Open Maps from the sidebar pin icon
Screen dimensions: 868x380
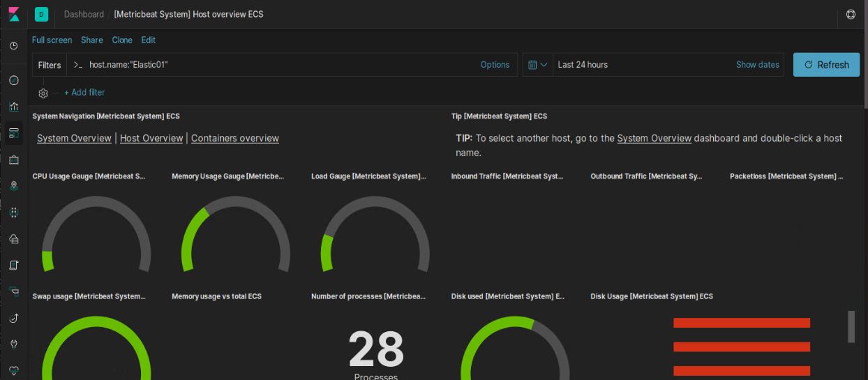tap(14, 186)
